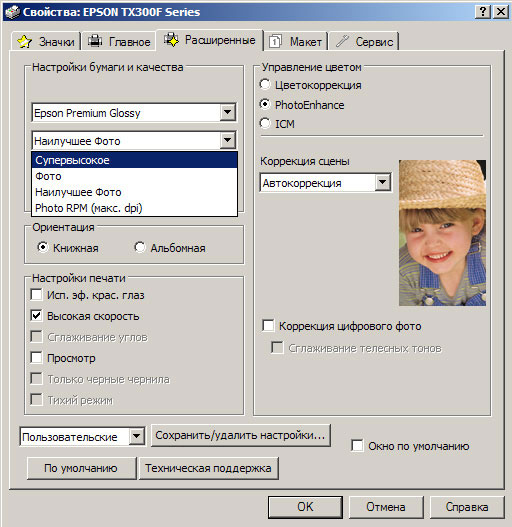
Task: Expand the Автокоррекция scene dropdown arrow
Action: click(x=383, y=183)
